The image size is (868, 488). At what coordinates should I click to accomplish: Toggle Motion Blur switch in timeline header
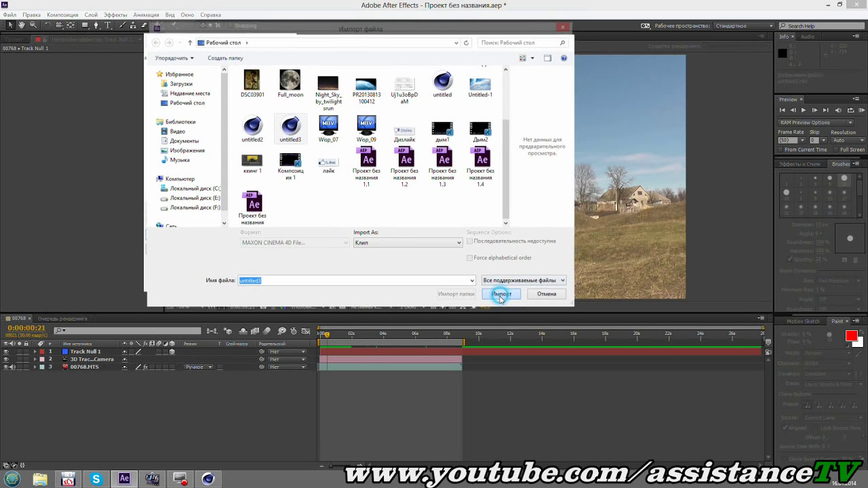(267, 331)
